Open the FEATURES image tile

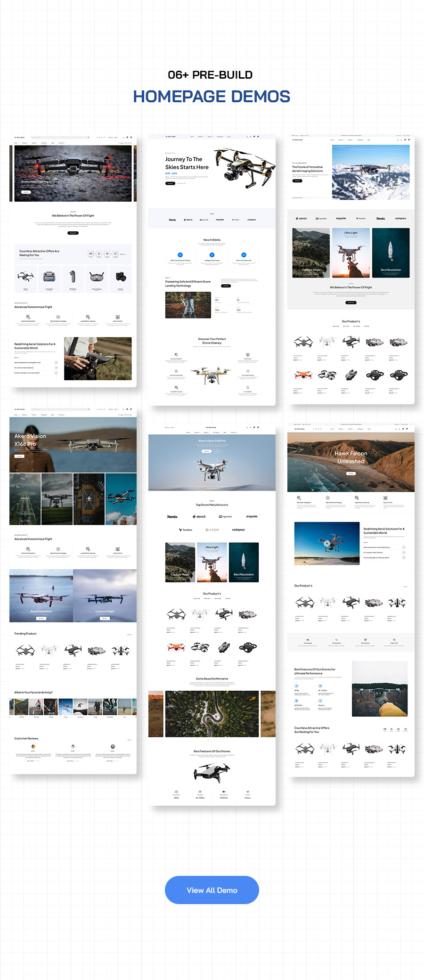pos(121,499)
